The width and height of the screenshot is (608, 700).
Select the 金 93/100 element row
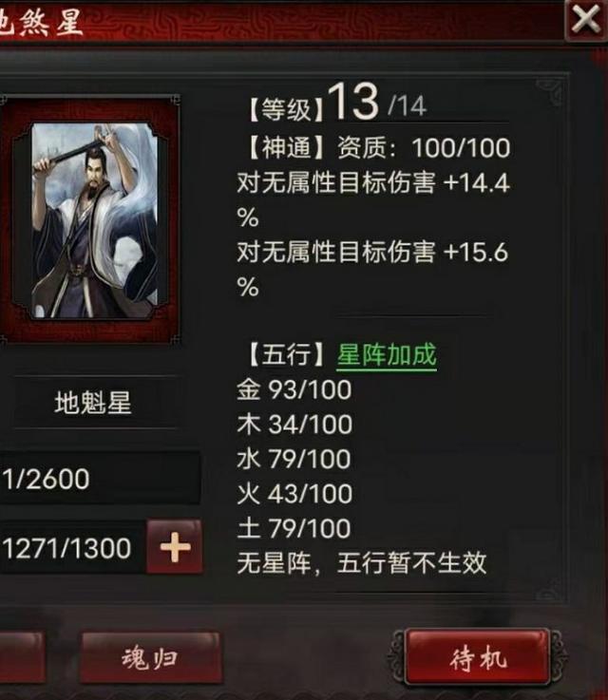pyautogui.click(x=294, y=389)
